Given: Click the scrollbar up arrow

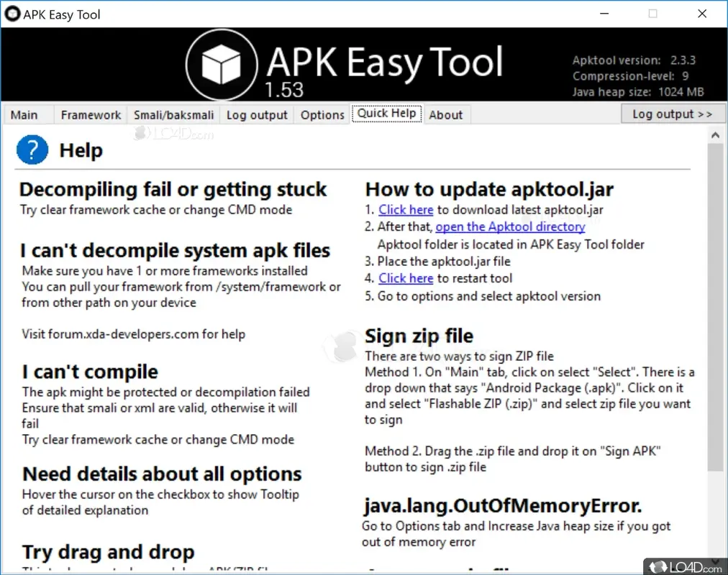Looking at the screenshot, I should 716,135.
